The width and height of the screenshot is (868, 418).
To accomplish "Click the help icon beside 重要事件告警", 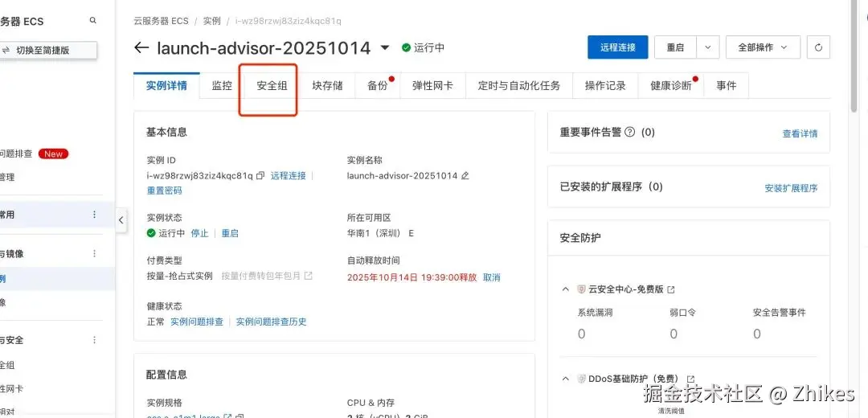I will pyautogui.click(x=629, y=133).
